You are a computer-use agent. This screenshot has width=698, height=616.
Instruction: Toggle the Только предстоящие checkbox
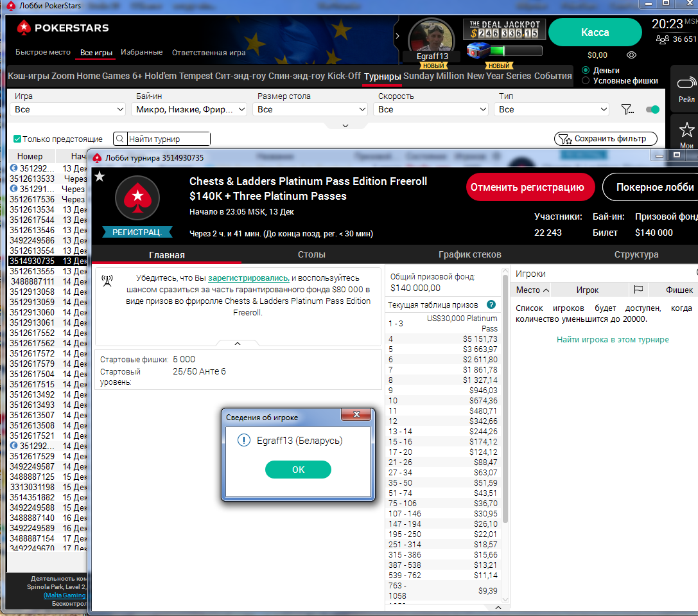click(x=17, y=139)
